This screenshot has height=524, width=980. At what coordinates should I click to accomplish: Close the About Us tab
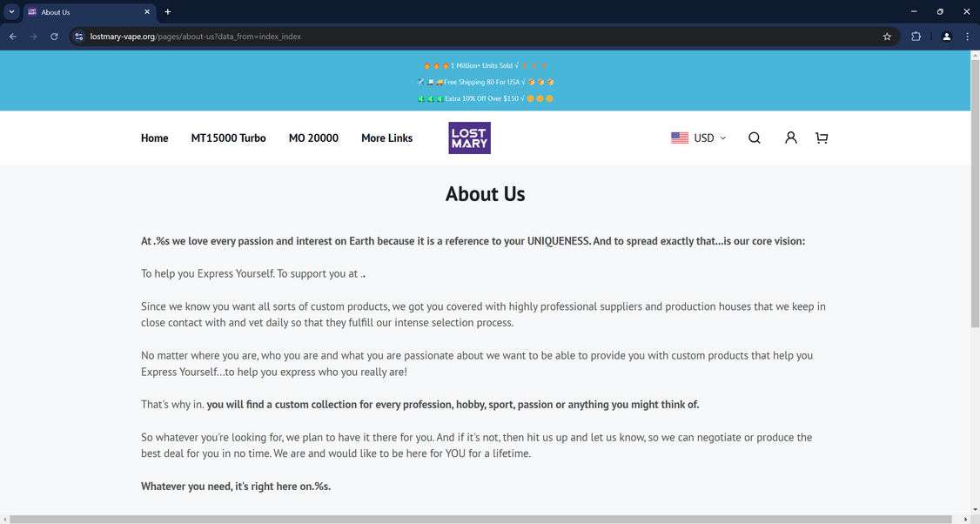point(147,12)
